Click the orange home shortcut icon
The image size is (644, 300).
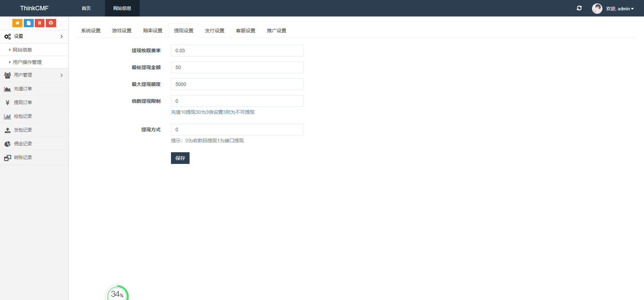tap(17, 23)
